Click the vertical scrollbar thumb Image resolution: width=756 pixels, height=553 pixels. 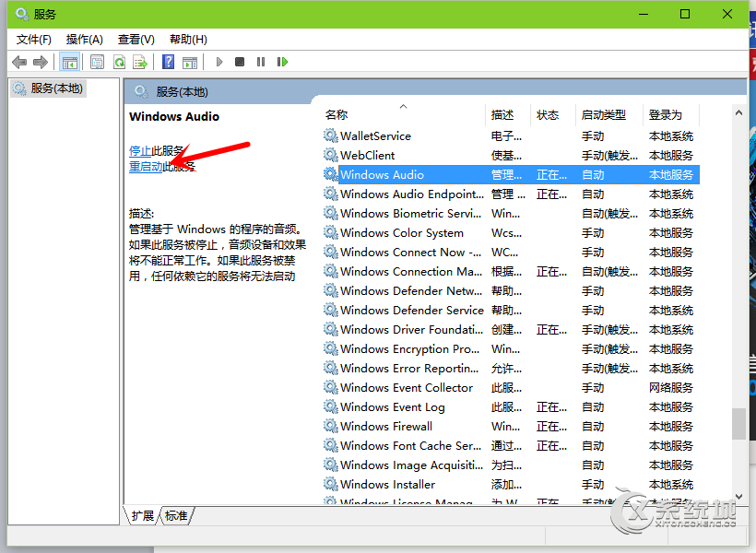coord(739,424)
